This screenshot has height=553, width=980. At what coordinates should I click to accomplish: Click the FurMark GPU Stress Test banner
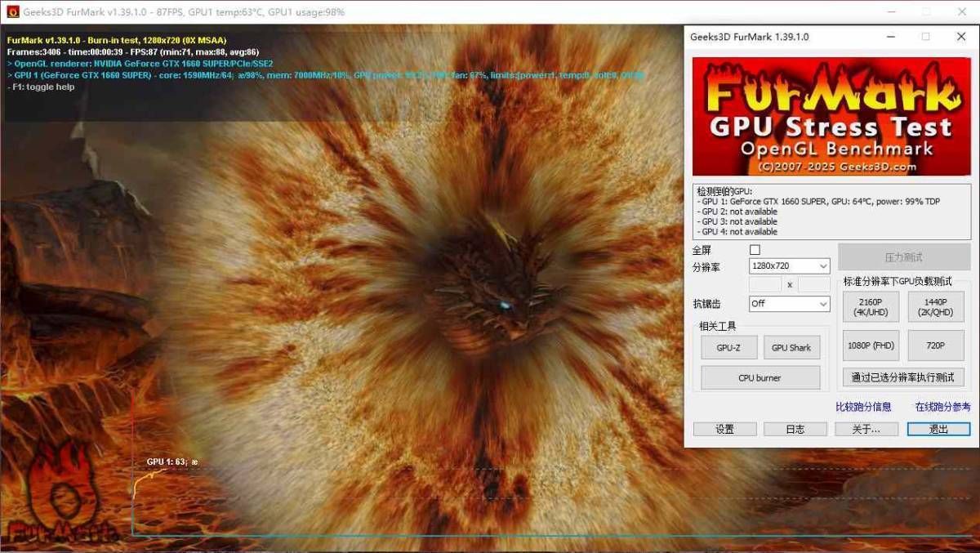[x=831, y=116]
